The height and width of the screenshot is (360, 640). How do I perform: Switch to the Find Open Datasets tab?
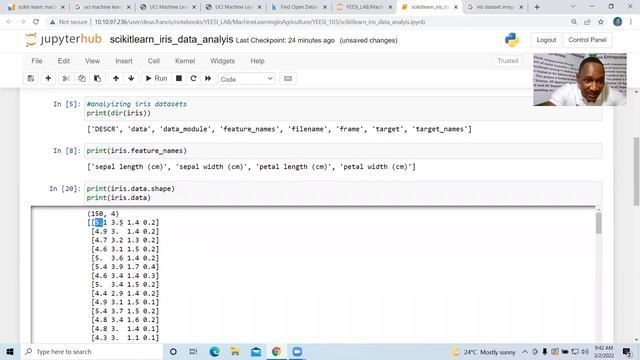coord(298,7)
